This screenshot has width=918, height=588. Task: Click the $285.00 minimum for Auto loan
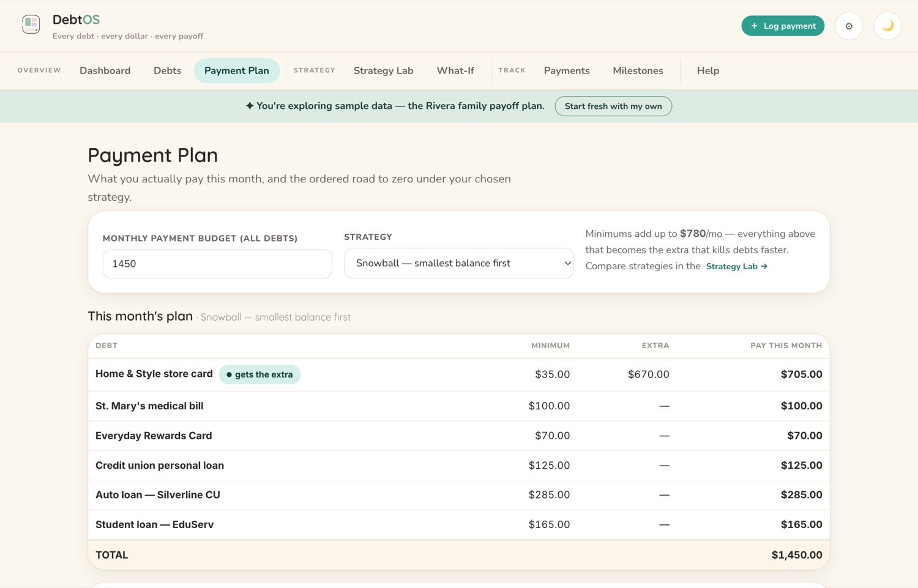549,495
